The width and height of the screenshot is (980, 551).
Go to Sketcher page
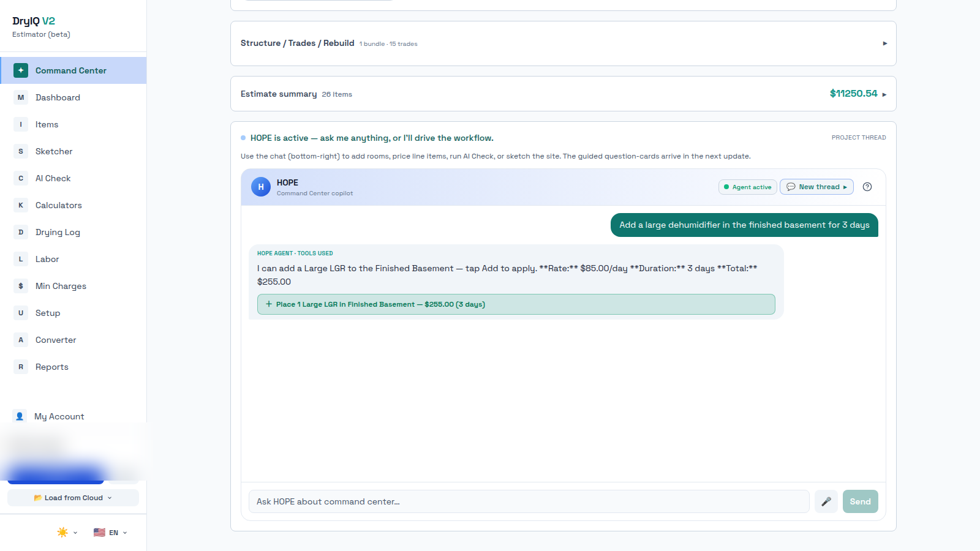[73, 151]
